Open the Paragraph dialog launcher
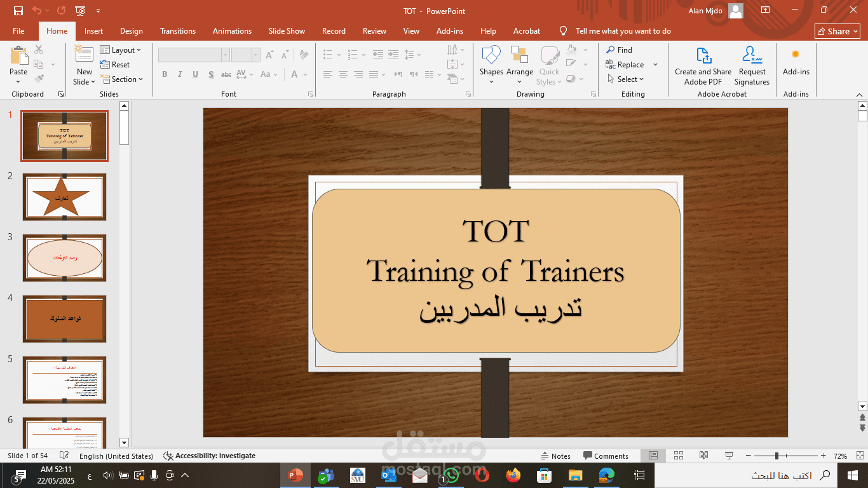 pyautogui.click(x=470, y=94)
